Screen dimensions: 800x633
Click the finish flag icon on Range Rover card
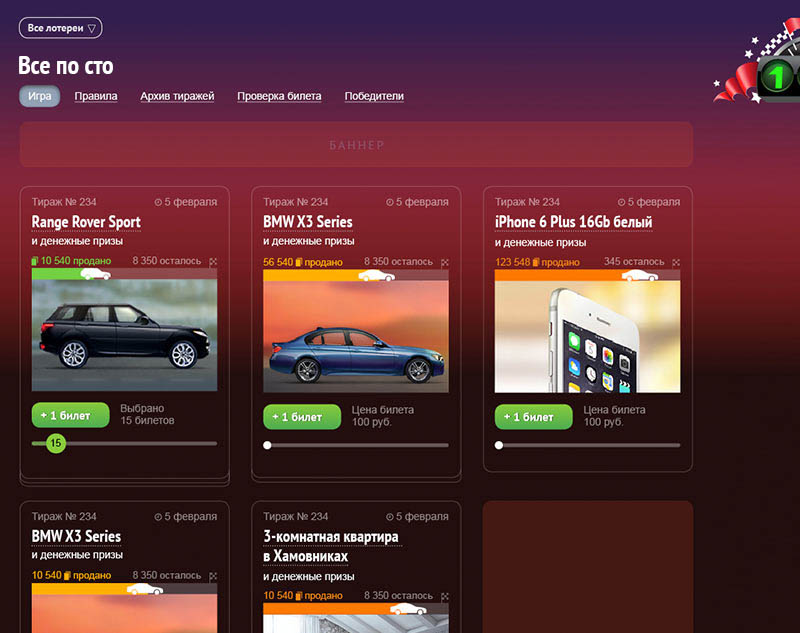coord(213,261)
